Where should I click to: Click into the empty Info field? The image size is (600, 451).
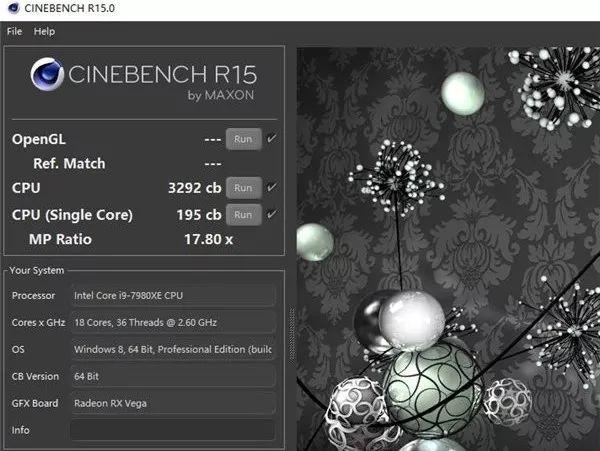click(x=172, y=430)
